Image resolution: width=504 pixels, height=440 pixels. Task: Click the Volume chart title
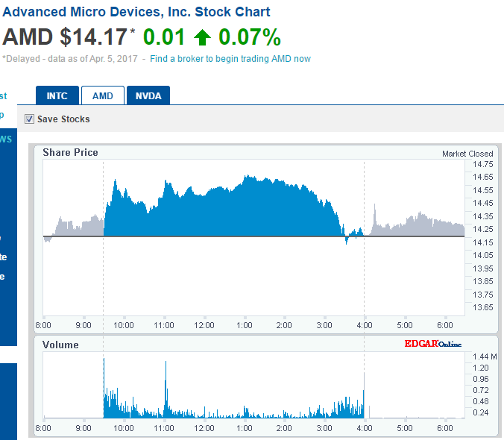point(60,345)
